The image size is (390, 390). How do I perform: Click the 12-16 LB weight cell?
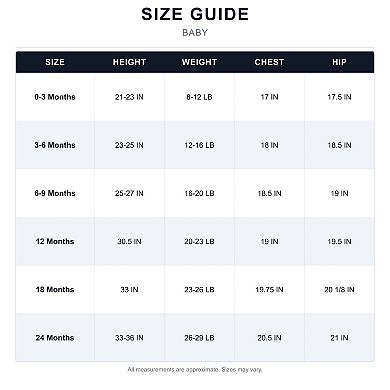point(199,145)
